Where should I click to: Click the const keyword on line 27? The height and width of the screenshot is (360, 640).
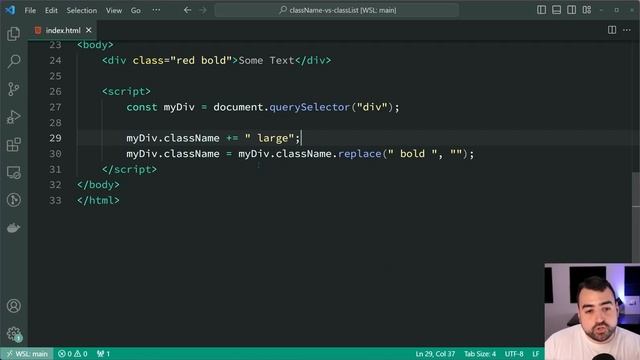coord(142,107)
